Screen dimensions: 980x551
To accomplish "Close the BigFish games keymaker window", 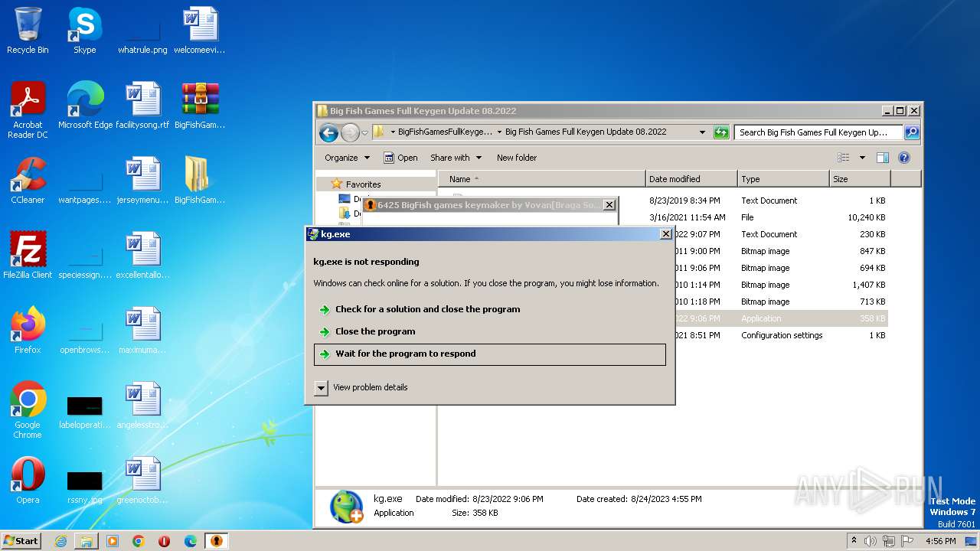I will (x=609, y=205).
